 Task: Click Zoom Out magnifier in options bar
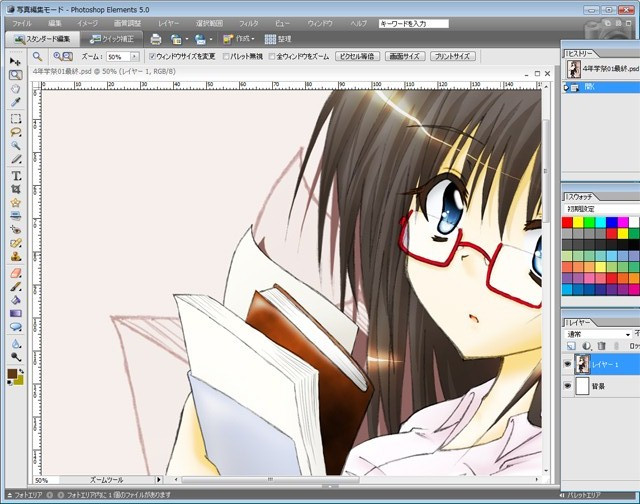coord(68,56)
